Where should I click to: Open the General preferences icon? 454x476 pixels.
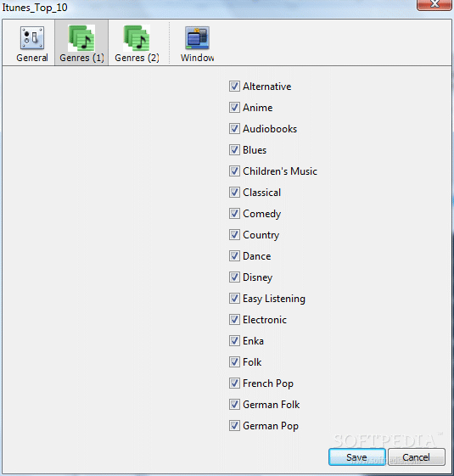tap(32, 38)
